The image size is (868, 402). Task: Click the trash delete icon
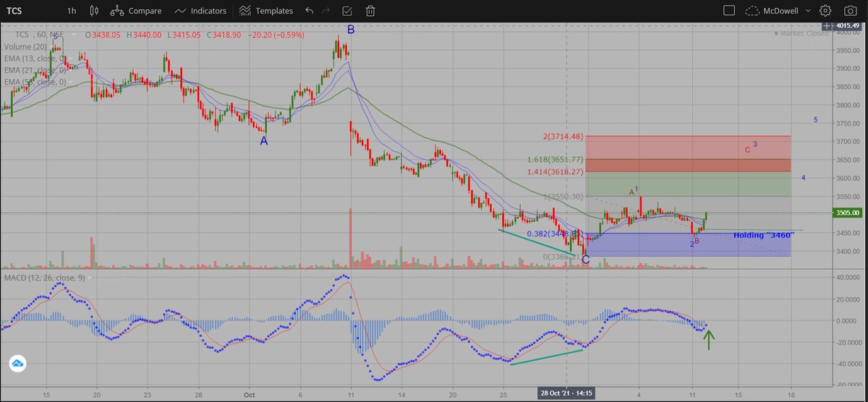tap(370, 11)
